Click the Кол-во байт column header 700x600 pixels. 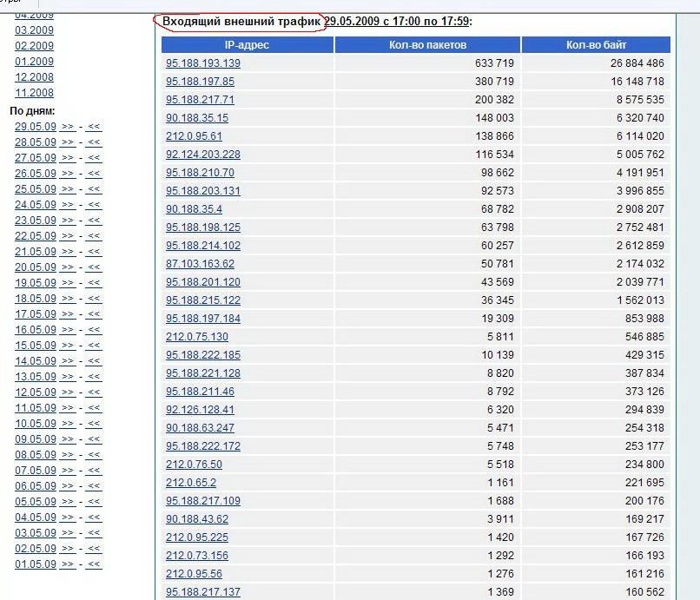tap(596, 44)
